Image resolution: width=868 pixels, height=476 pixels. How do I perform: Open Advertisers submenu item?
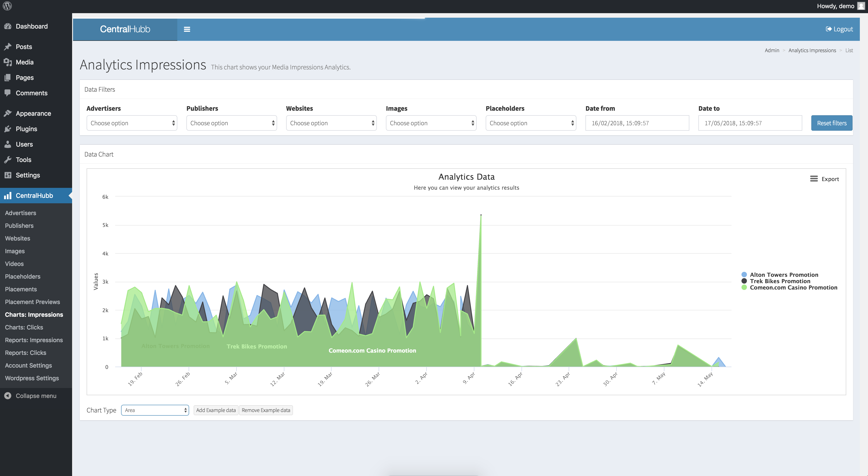[21, 213]
